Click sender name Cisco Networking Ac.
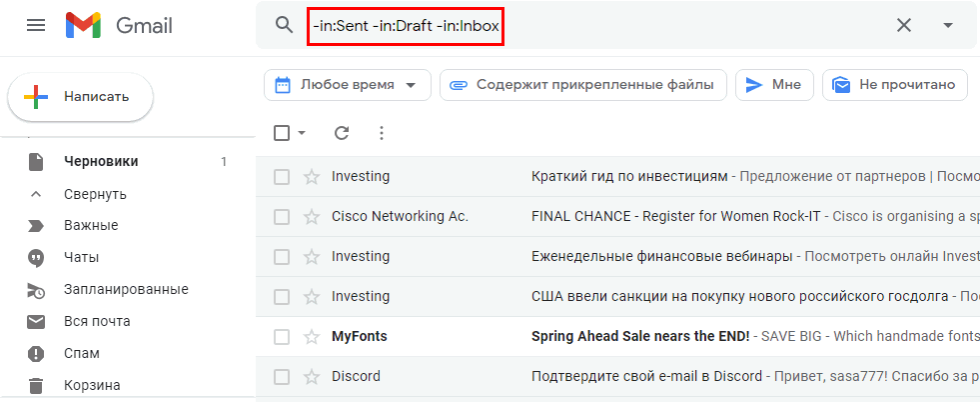 (400, 217)
